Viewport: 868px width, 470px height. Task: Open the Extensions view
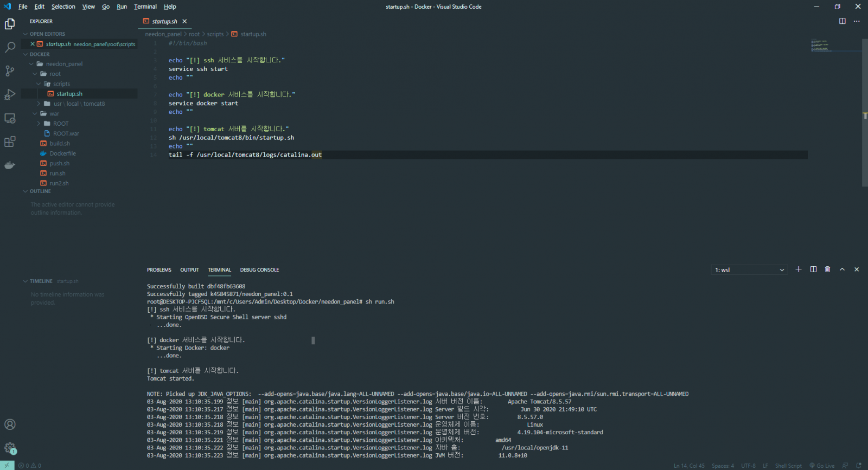click(10, 142)
